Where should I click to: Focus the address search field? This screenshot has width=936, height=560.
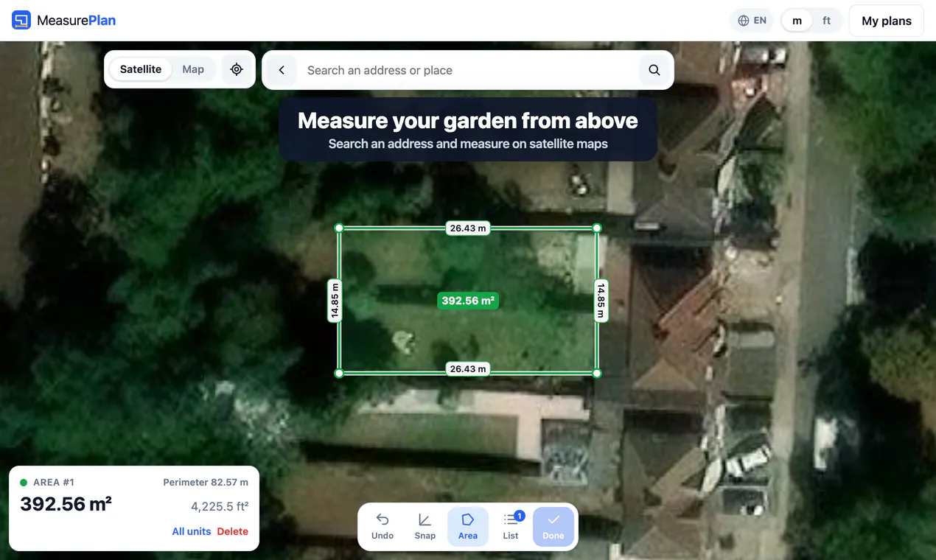469,70
